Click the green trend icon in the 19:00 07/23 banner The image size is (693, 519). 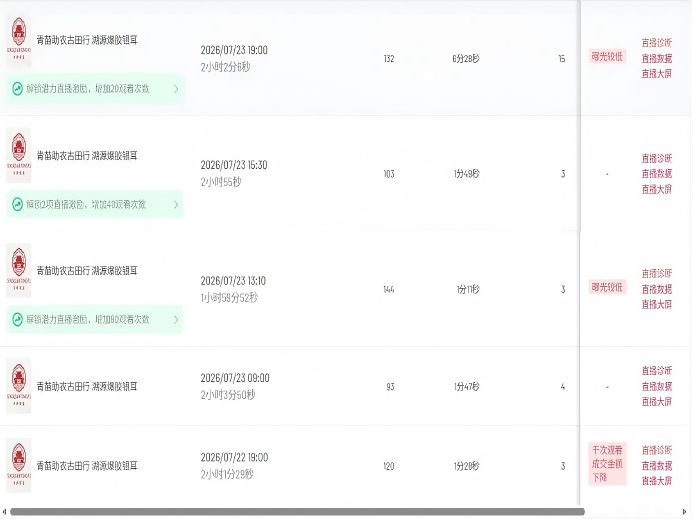17,89
